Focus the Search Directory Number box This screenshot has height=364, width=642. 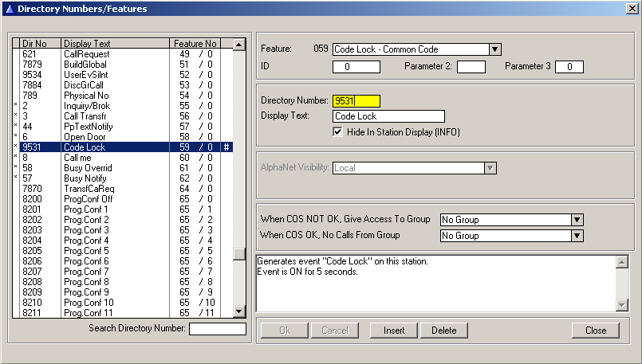click(x=217, y=329)
